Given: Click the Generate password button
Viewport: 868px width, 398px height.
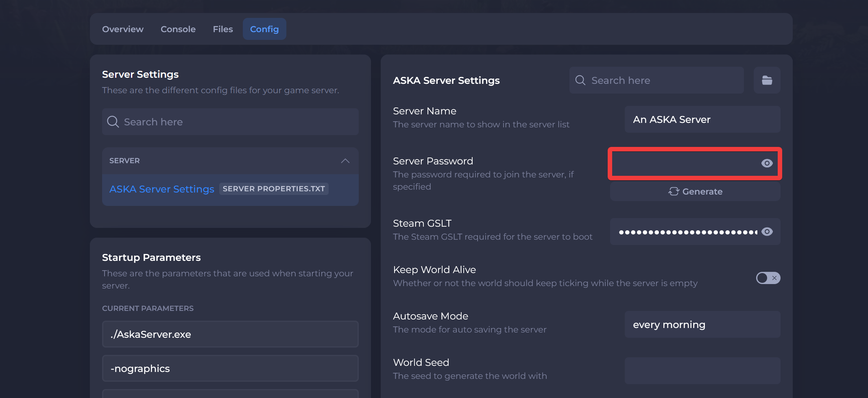Looking at the screenshot, I should click(695, 191).
